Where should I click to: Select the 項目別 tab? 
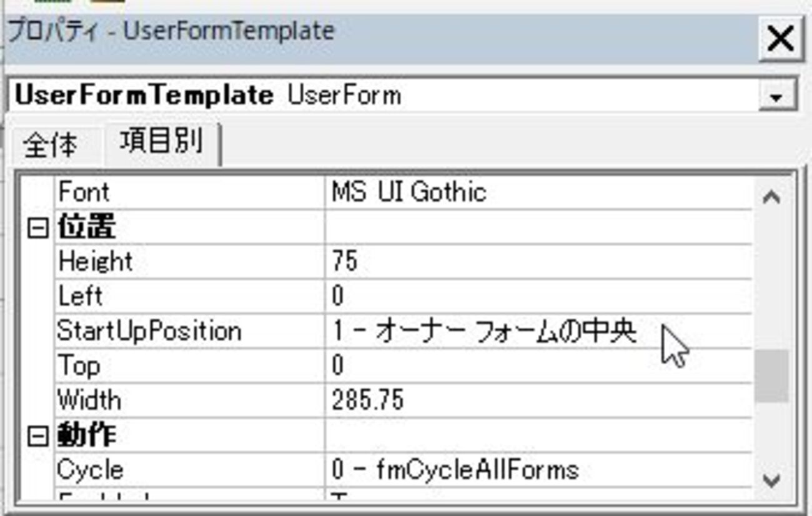[x=161, y=142]
